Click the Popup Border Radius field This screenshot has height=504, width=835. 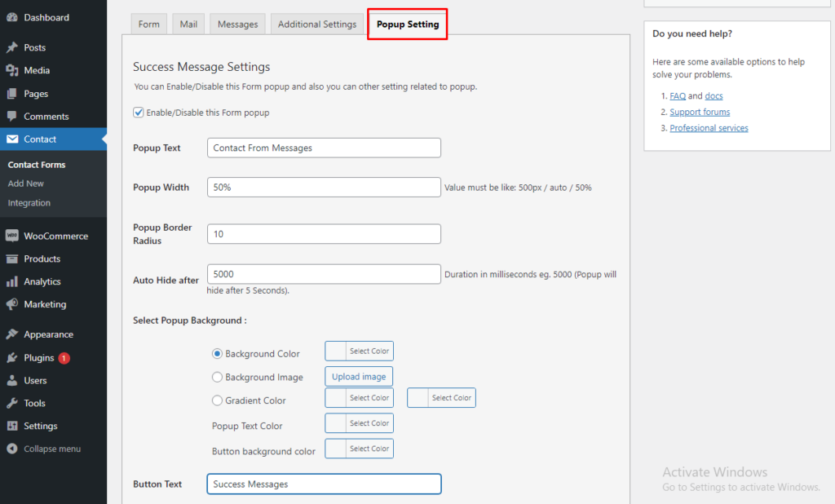(324, 234)
